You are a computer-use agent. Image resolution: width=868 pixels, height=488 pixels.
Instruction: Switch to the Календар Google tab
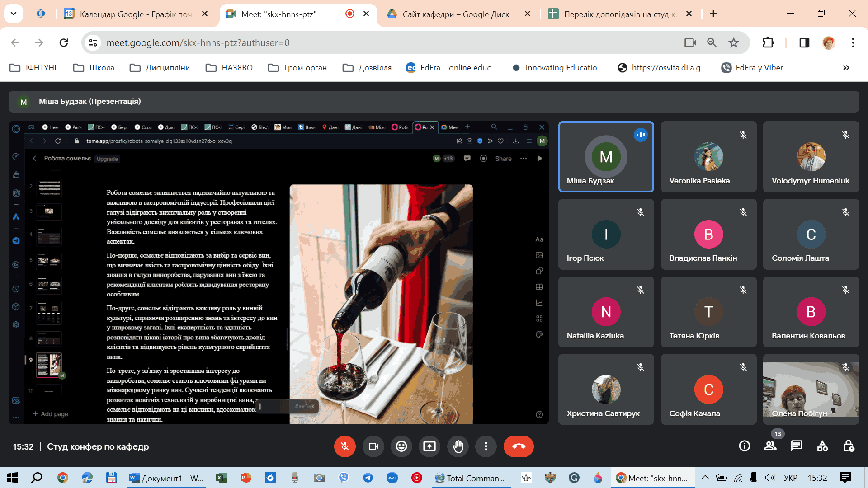(136, 14)
